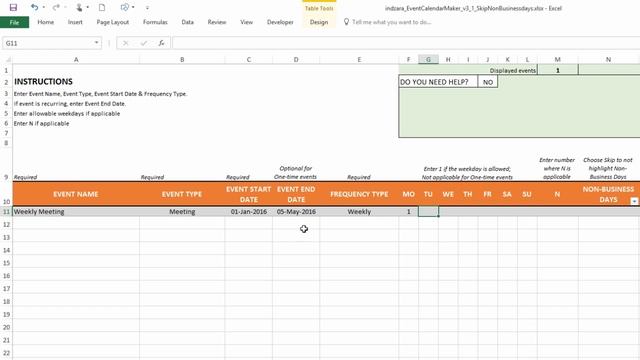Screen dimensions: 640x360
Task: Click the FREQUENCY TYPE header cell
Action: 359,194
